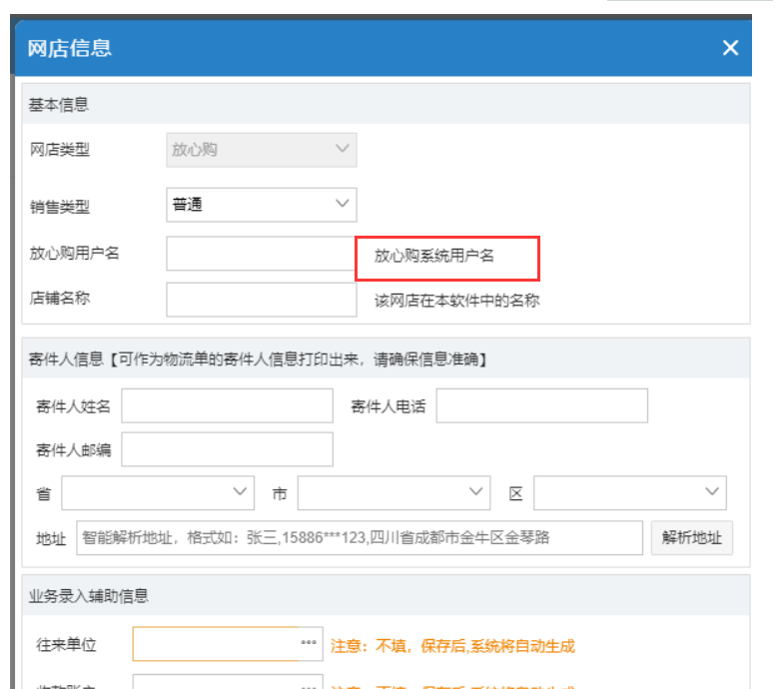Open the 网店类型 dropdown showing 放心购

(261, 150)
